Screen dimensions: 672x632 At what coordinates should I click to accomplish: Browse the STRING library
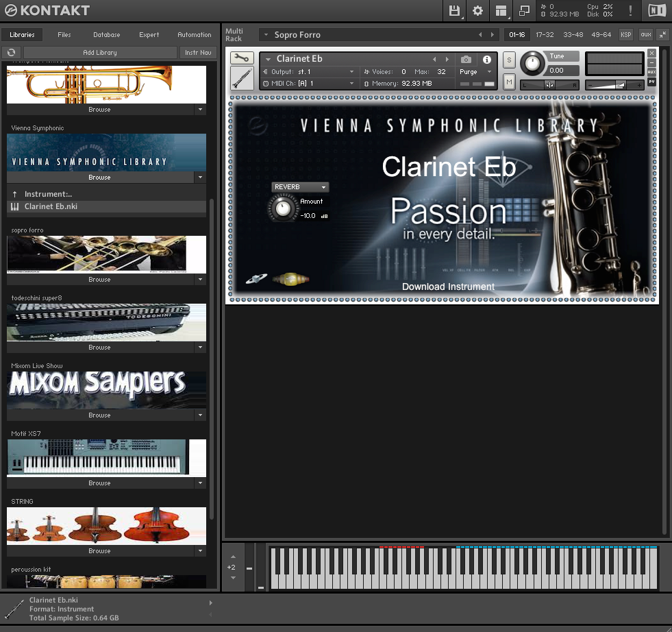coord(100,551)
